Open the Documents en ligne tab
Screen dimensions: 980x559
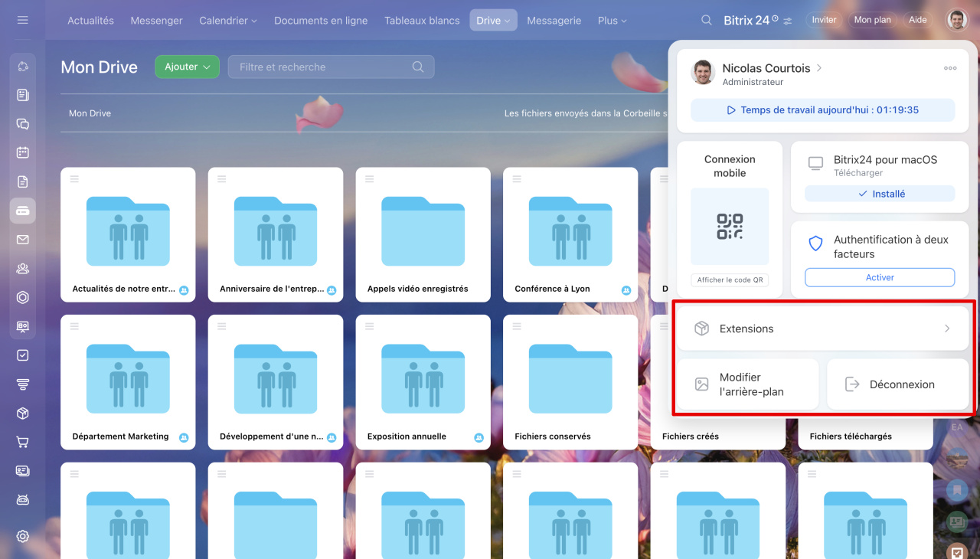[321, 21]
